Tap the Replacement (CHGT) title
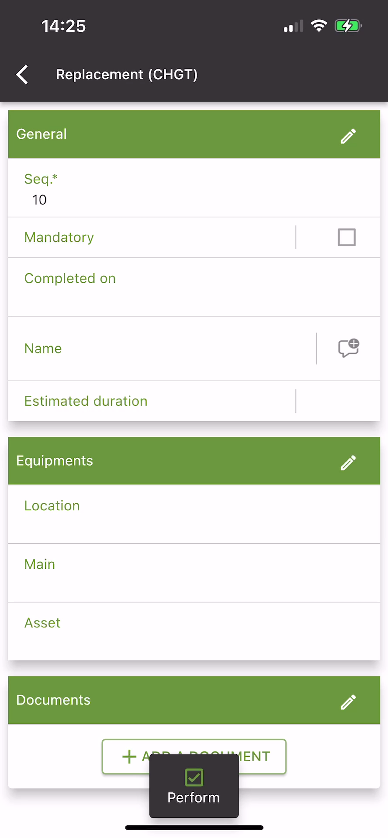The height and width of the screenshot is (838, 388). pos(127,74)
